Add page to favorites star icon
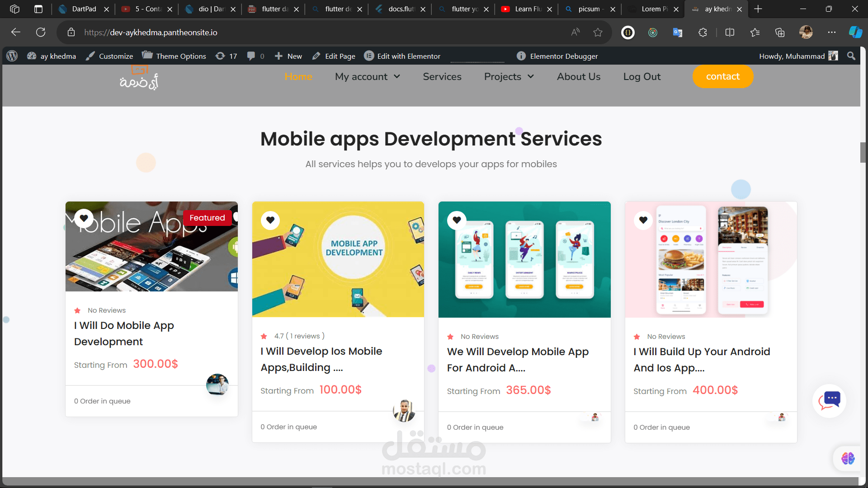 pyautogui.click(x=598, y=32)
